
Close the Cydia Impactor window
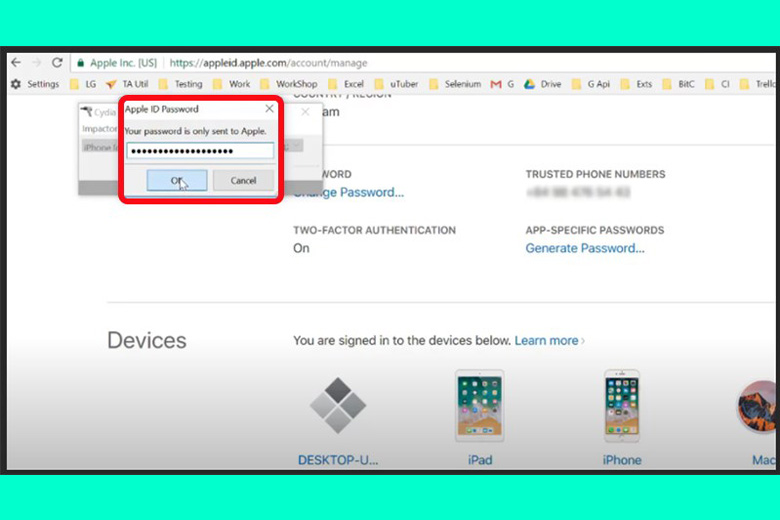tap(305, 112)
